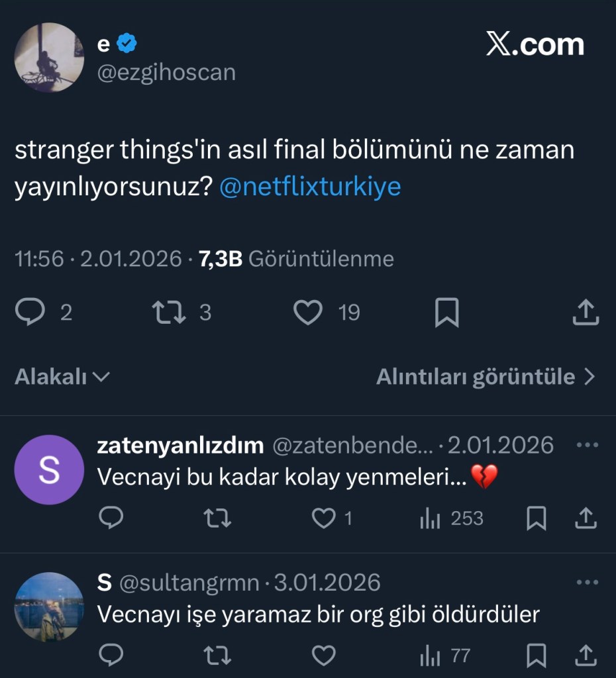Expand the Alakalı sort dropdown
Image resolution: width=616 pixels, height=678 pixels.
pyautogui.click(x=62, y=377)
